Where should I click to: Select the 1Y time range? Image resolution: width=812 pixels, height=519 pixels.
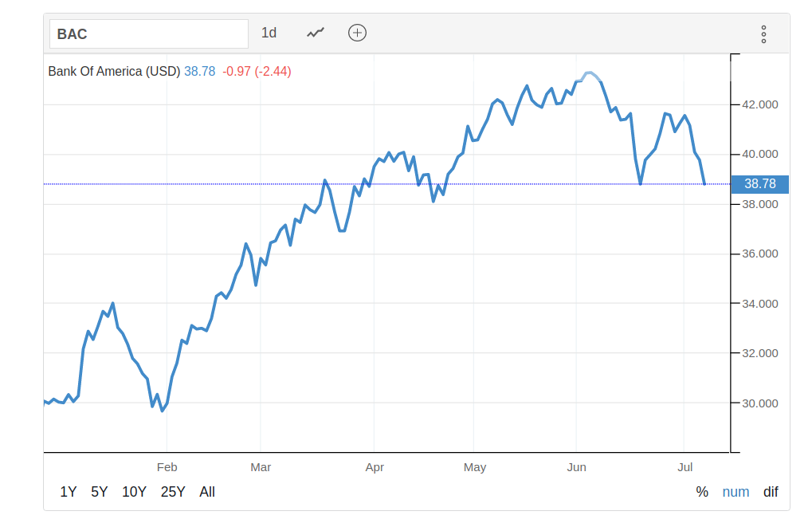(x=69, y=492)
